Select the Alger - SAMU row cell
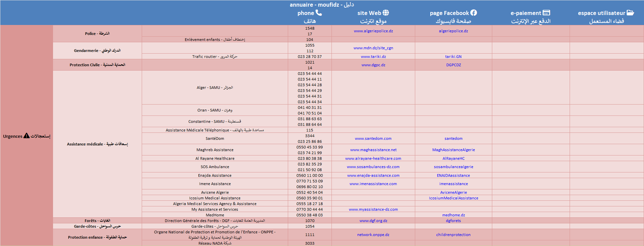The image size is (644, 246). pos(215,88)
